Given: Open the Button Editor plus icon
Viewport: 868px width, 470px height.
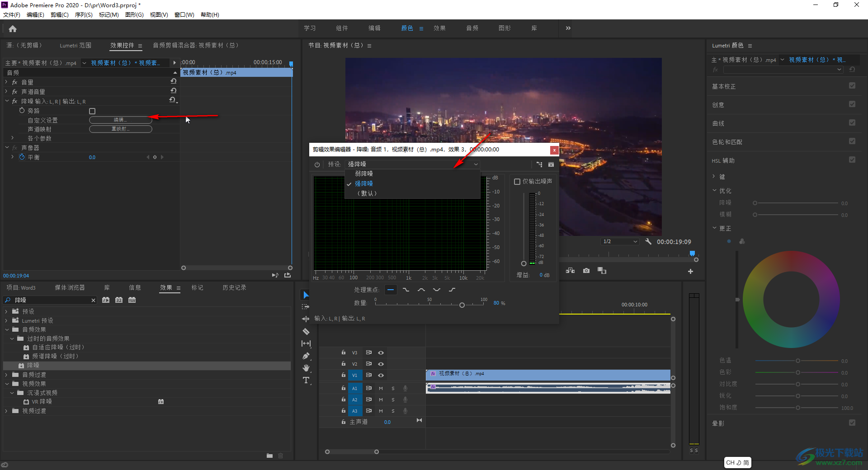Looking at the screenshot, I should coord(690,272).
